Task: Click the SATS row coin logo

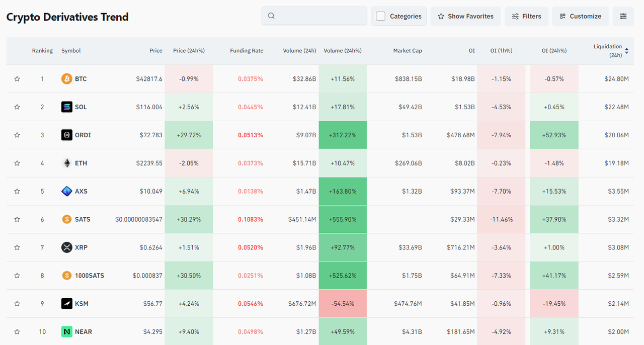Action: pyautogui.click(x=67, y=220)
